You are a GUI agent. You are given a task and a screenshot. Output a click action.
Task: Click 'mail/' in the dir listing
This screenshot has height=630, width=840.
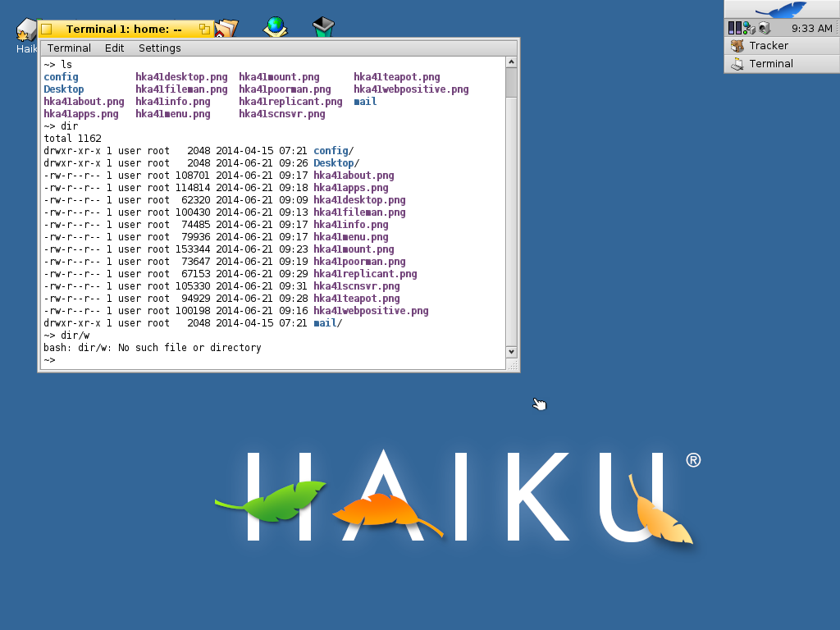328,323
